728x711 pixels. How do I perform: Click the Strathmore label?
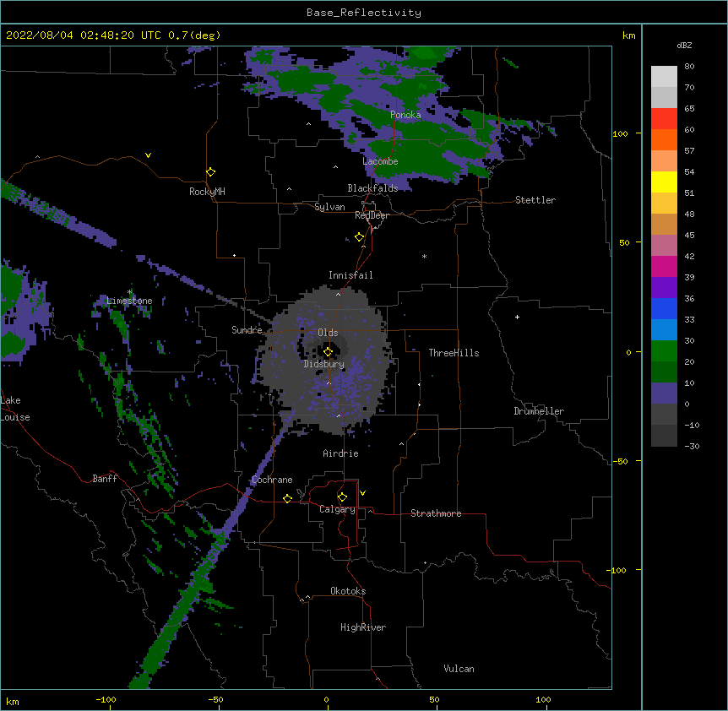[436, 513]
